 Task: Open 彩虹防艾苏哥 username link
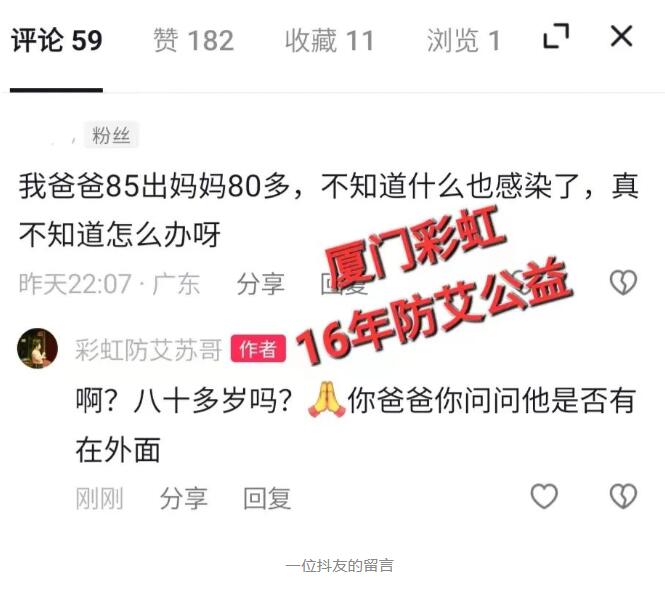[x=148, y=350]
